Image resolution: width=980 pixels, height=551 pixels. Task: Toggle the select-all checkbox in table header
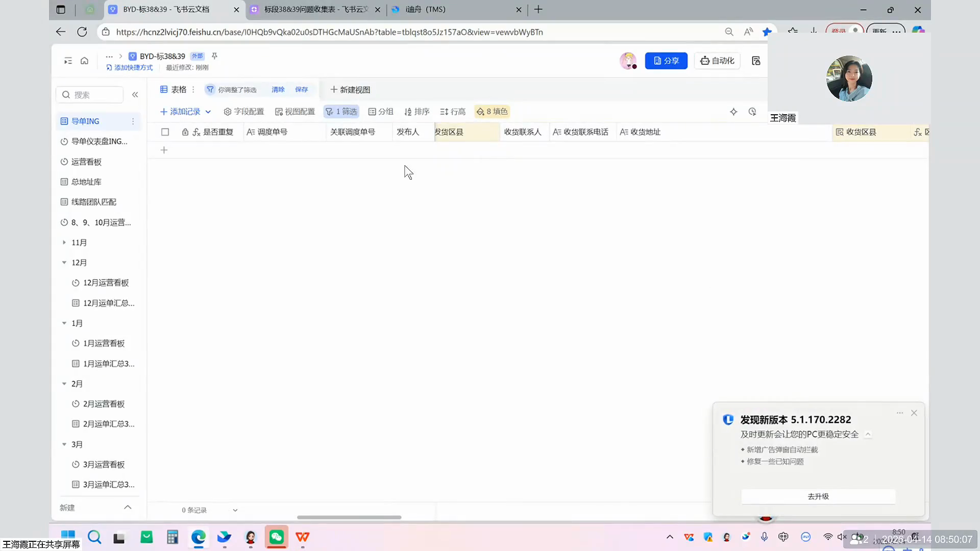pos(165,132)
